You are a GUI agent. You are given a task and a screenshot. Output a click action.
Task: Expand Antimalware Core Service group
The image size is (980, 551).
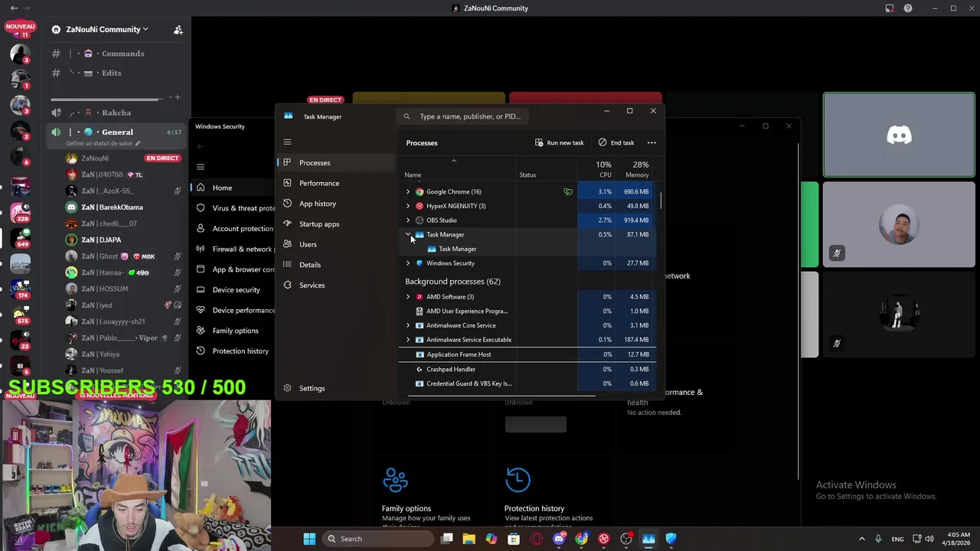407,325
